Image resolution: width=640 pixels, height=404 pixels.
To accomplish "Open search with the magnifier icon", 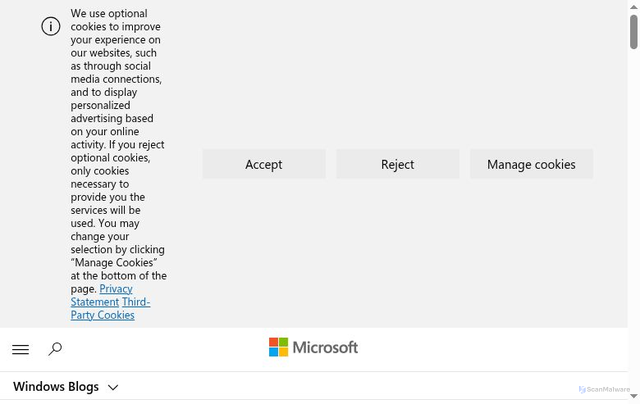I will [55, 349].
